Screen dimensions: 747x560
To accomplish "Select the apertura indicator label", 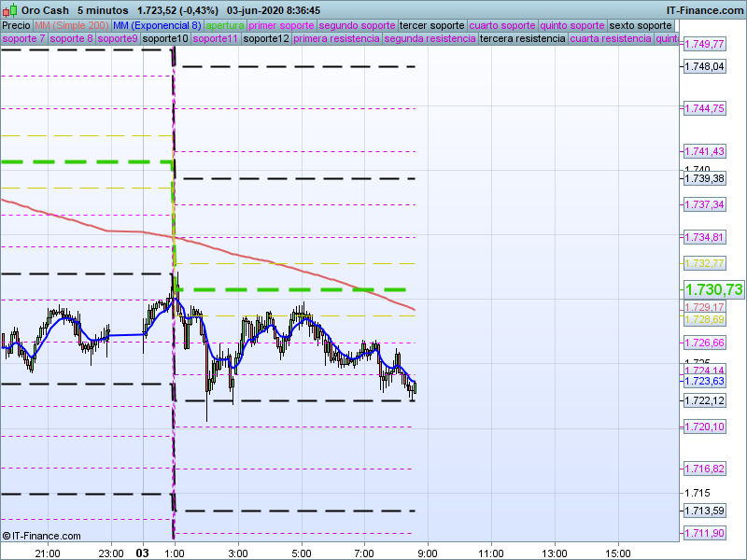I will [225, 25].
